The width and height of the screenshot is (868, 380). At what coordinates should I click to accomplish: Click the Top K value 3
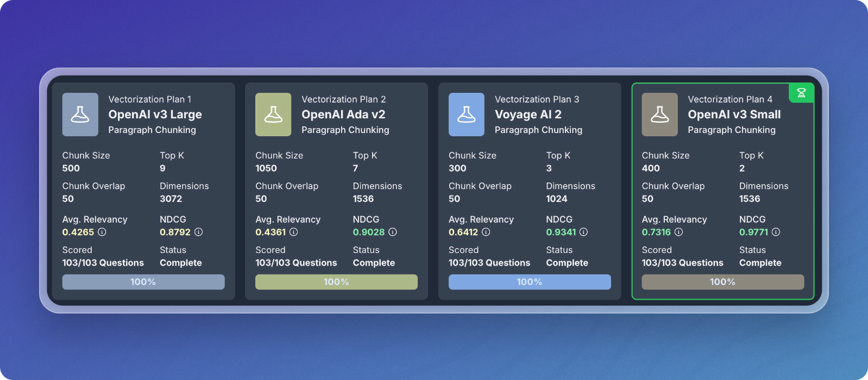point(549,168)
